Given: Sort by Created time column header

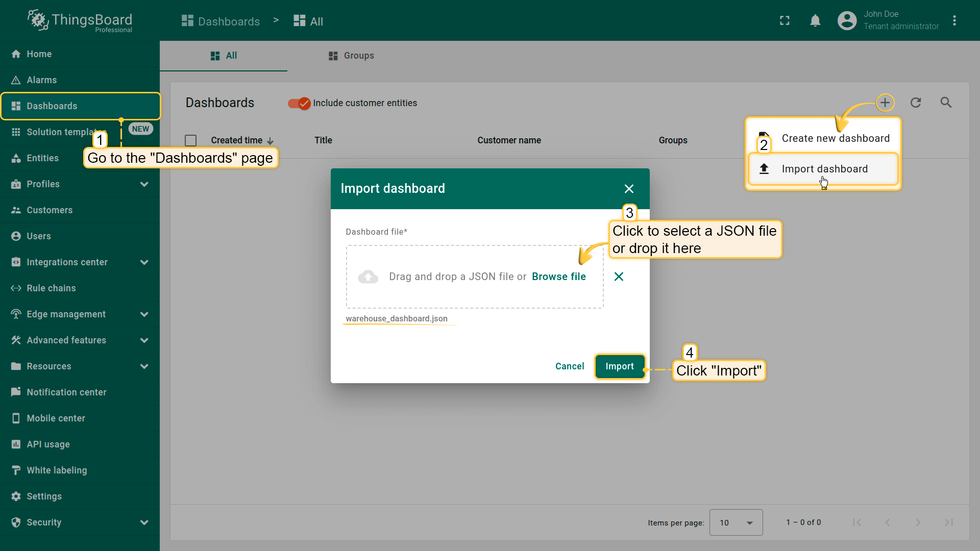Looking at the screenshot, I should tap(237, 140).
